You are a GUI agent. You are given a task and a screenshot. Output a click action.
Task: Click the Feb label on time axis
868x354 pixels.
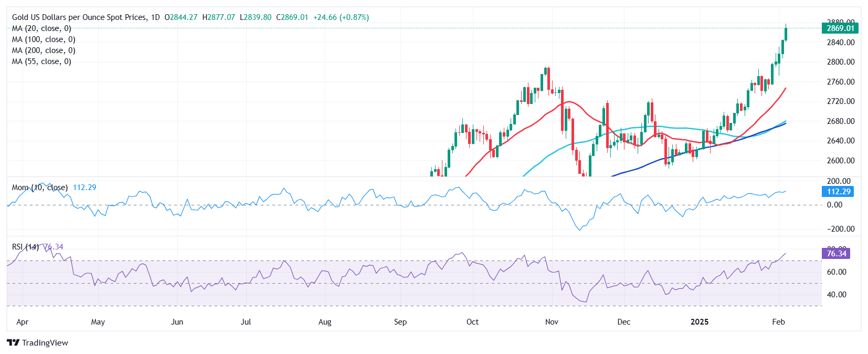pos(779,322)
